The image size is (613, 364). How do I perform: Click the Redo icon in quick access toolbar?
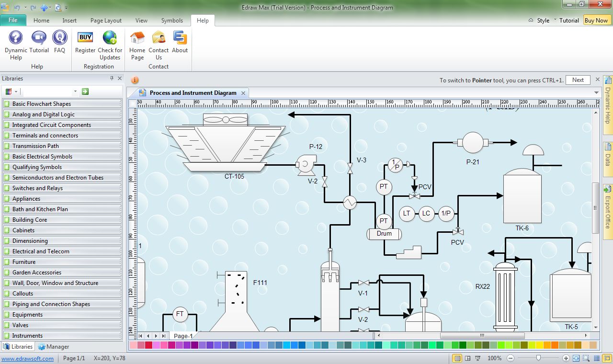[x=33, y=8]
